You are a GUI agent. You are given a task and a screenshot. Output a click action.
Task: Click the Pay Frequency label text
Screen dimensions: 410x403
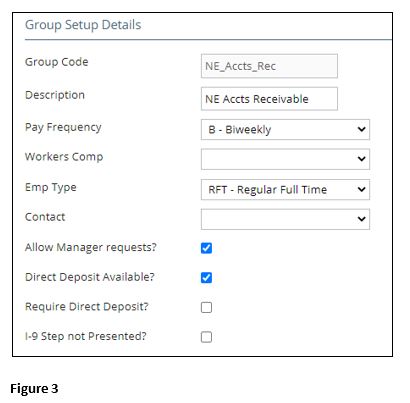pyautogui.click(x=63, y=127)
